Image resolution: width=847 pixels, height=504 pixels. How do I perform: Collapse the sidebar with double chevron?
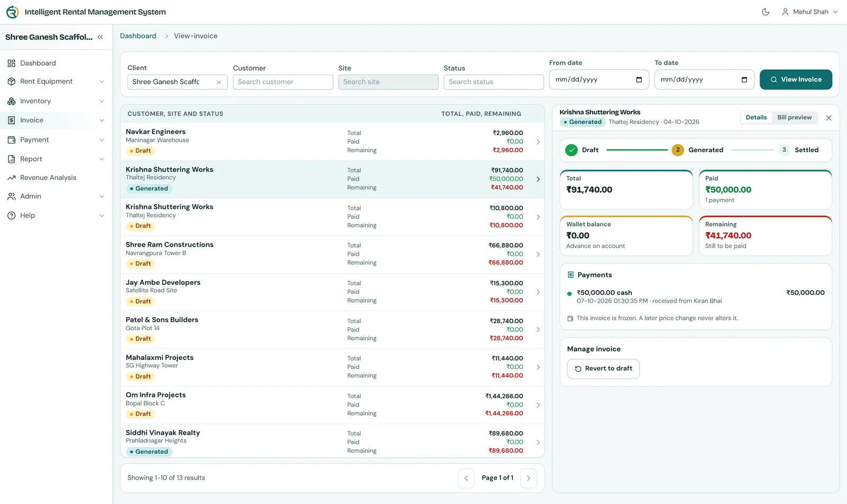click(101, 37)
